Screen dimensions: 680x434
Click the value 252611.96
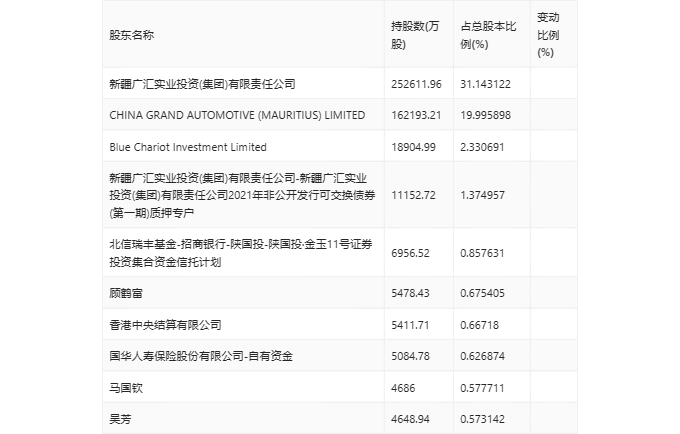pyautogui.click(x=416, y=84)
